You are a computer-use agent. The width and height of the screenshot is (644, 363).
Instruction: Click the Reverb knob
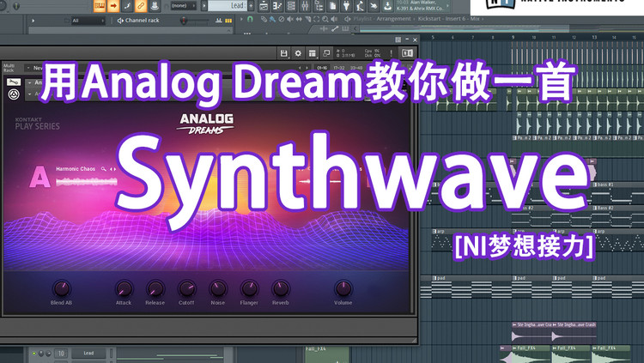[x=281, y=288]
